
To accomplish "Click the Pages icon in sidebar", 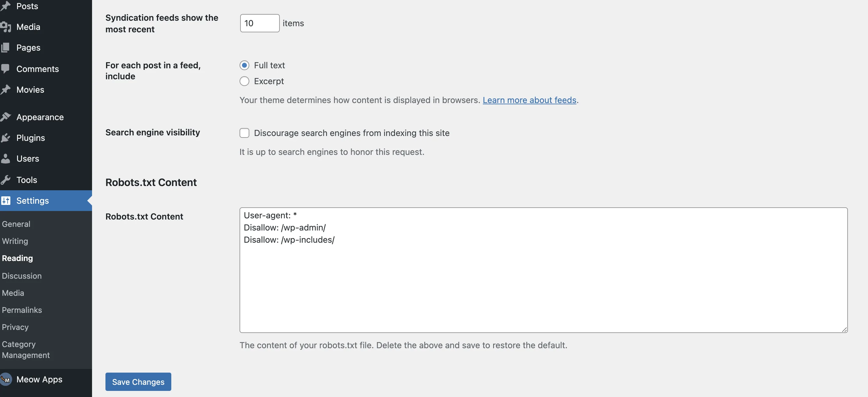I will pos(5,48).
